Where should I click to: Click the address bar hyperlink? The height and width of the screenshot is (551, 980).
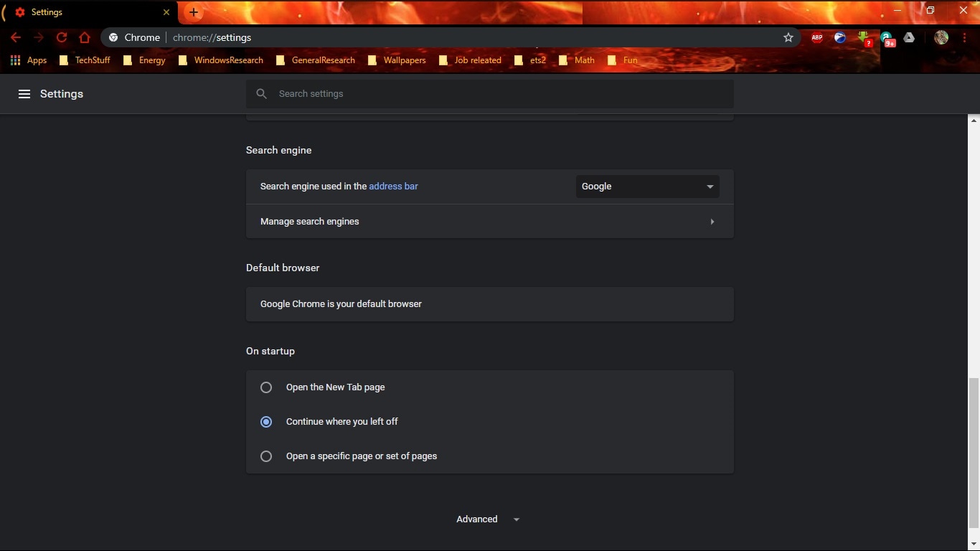coord(393,186)
